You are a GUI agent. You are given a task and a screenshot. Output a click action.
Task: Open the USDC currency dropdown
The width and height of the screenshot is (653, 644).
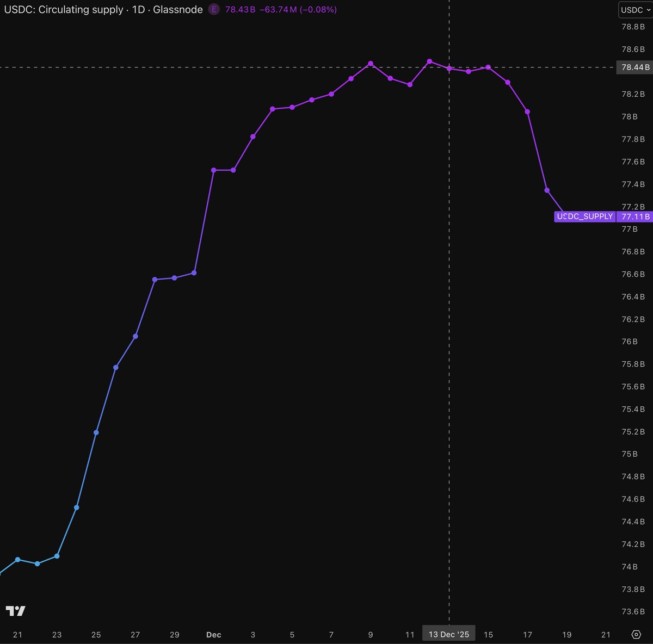(x=635, y=10)
